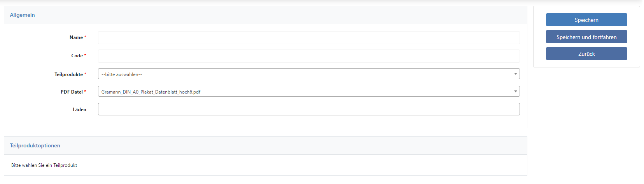Click the red required asterisk beside PDF Datei
Screen dimensions: 644x184
(x=85, y=92)
